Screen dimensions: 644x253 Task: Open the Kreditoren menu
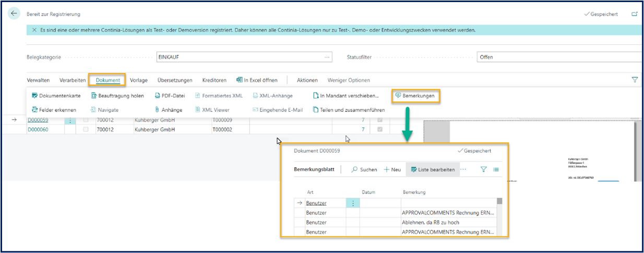pos(214,80)
